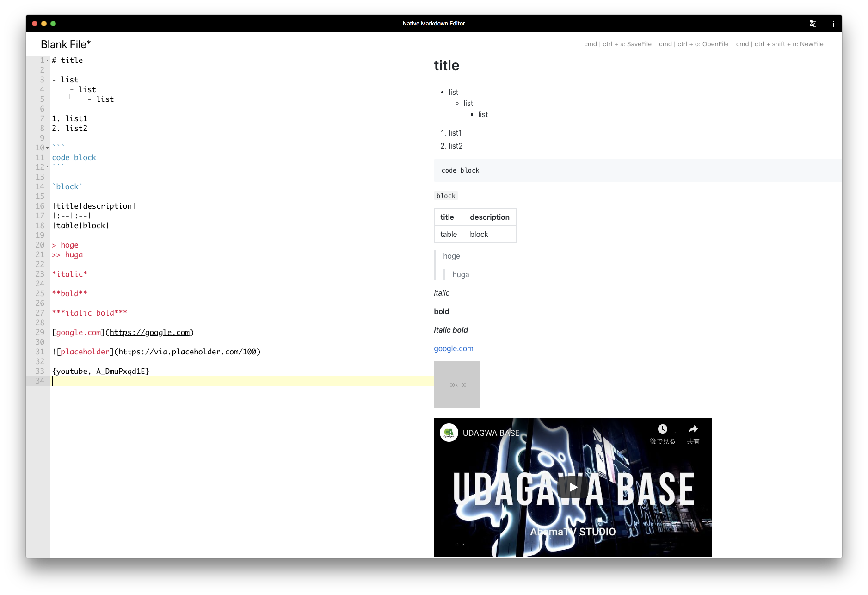
Task: Click '>> huga' line in editor
Action: [x=68, y=254]
